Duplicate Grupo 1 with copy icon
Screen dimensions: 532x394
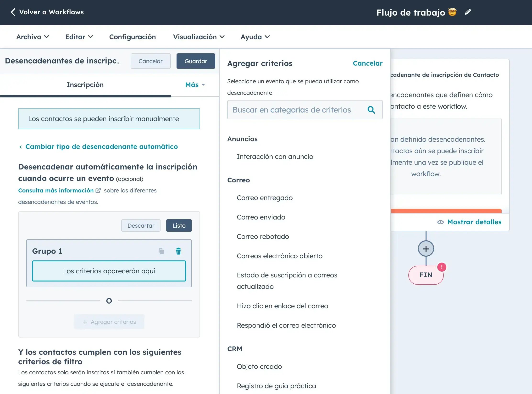(161, 251)
